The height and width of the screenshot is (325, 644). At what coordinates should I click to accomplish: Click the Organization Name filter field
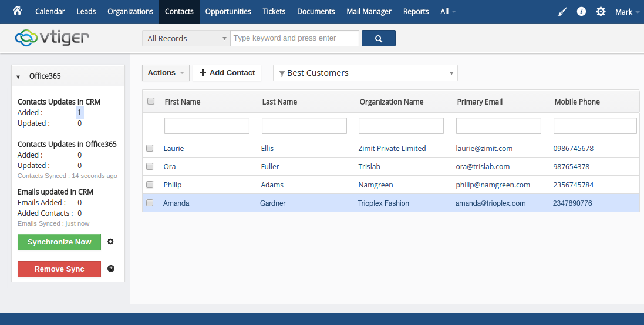point(402,126)
